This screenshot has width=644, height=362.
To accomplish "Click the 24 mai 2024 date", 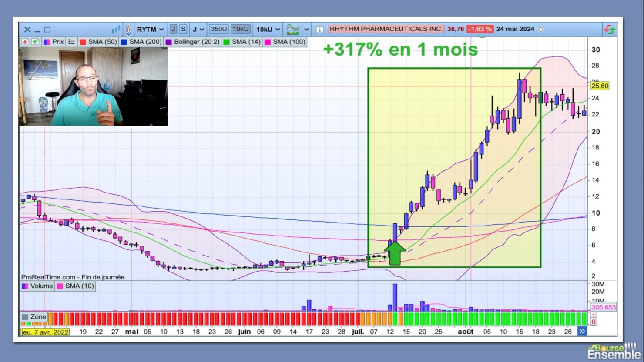I will 515,29.
